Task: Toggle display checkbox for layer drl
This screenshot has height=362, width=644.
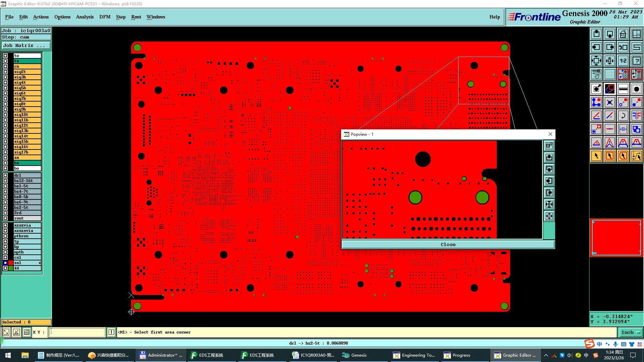Action: point(5,175)
